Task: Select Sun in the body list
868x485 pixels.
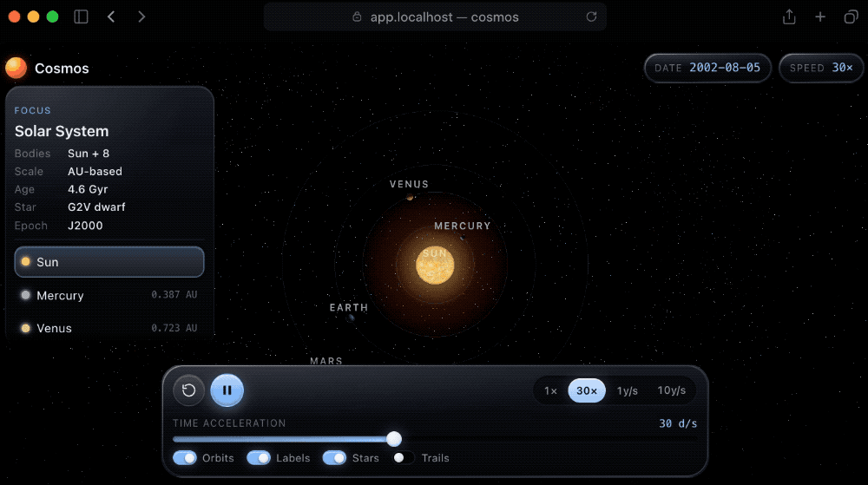Action: pos(109,262)
